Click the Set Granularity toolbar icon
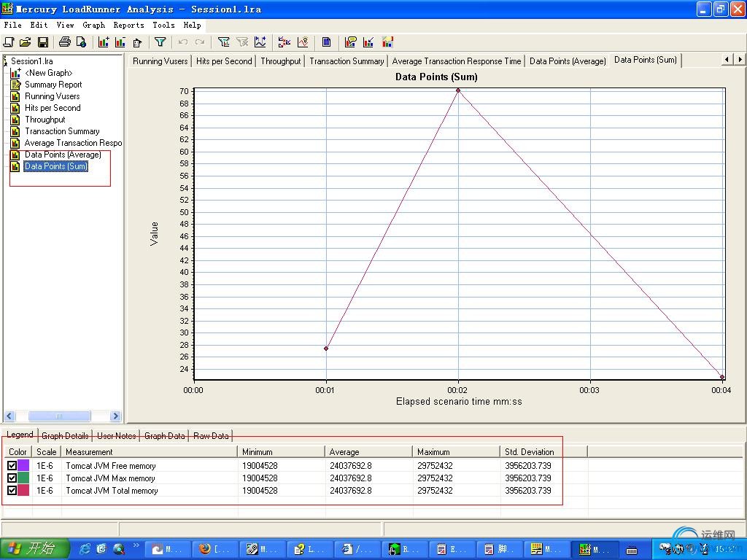This screenshot has width=747, height=560. [x=260, y=42]
